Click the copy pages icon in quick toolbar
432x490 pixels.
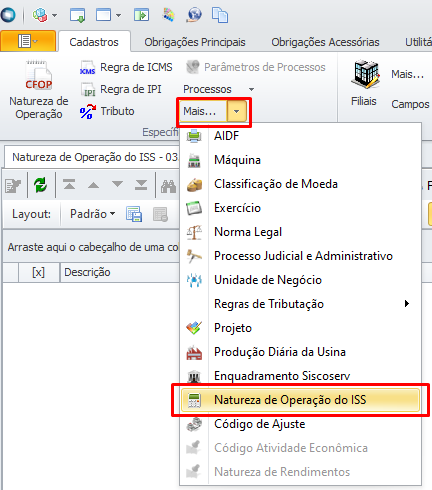pos(220,15)
